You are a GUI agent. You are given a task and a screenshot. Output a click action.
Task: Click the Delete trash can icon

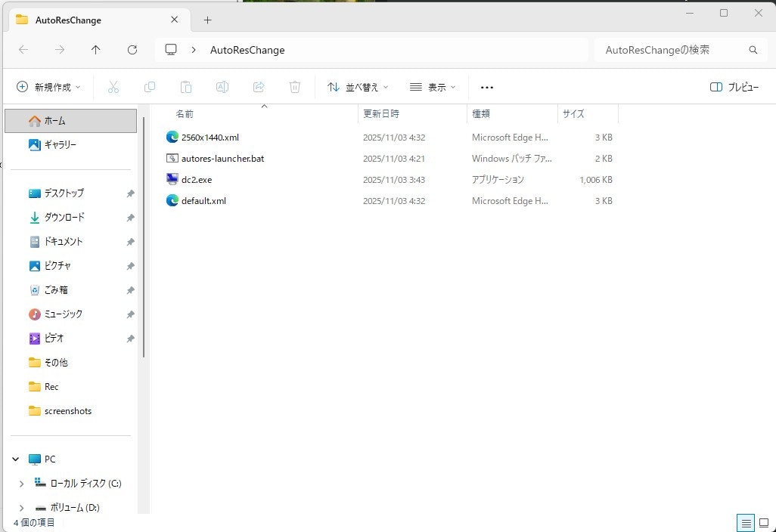click(294, 87)
